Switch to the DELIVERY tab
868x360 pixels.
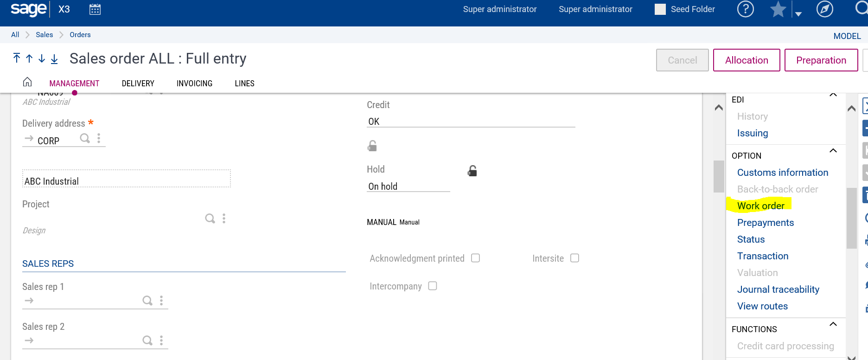[x=138, y=84]
